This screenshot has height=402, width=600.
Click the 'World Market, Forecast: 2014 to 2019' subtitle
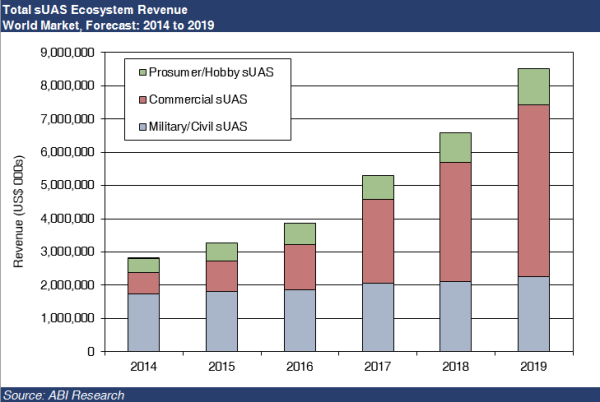[x=108, y=25]
